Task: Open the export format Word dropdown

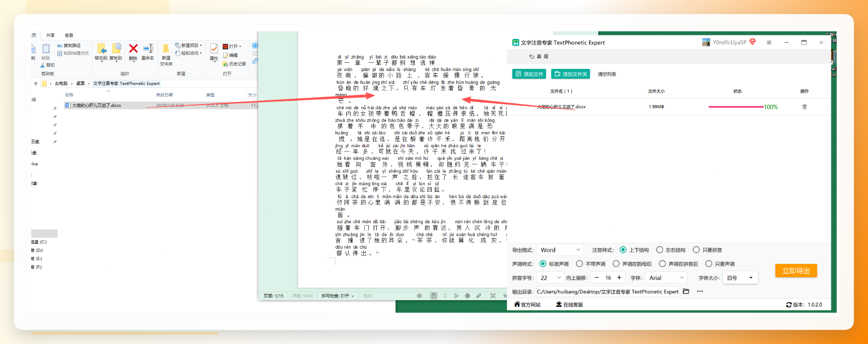Action: [560, 250]
